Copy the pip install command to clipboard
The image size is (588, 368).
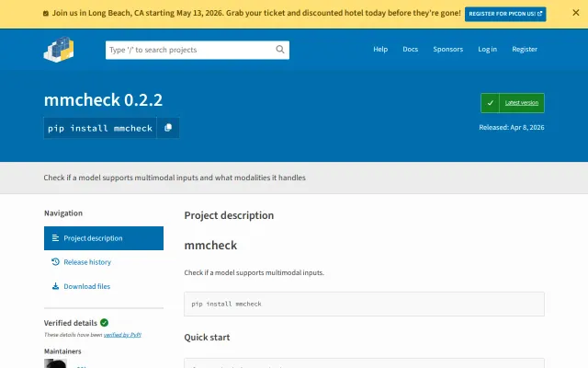click(168, 128)
